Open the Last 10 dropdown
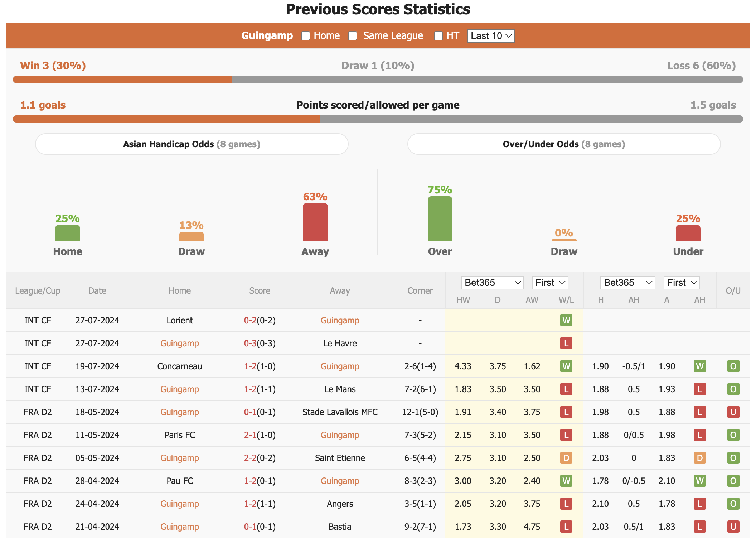This screenshot has height=538, width=756. pos(491,36)
